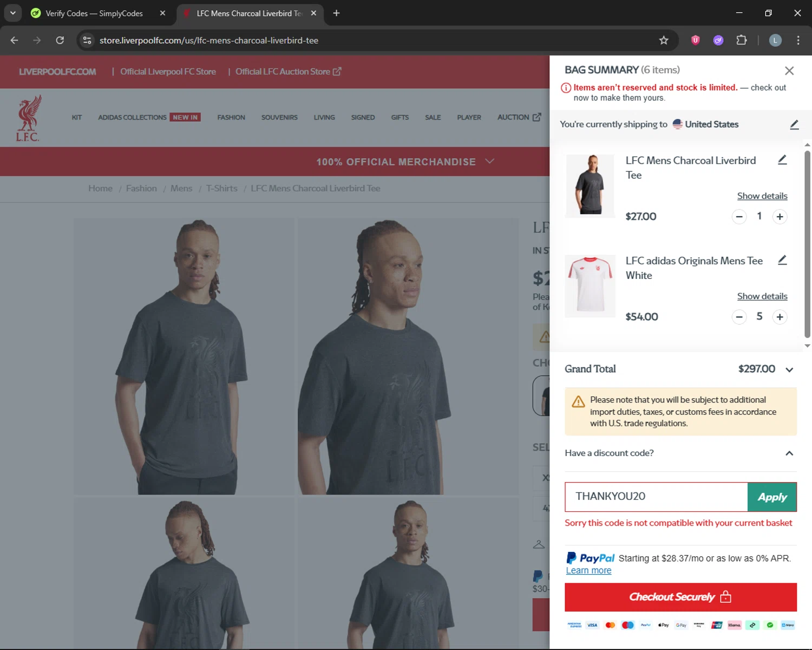Click the PayPal logo
The image size is (812, 650).
click(591, 558)
